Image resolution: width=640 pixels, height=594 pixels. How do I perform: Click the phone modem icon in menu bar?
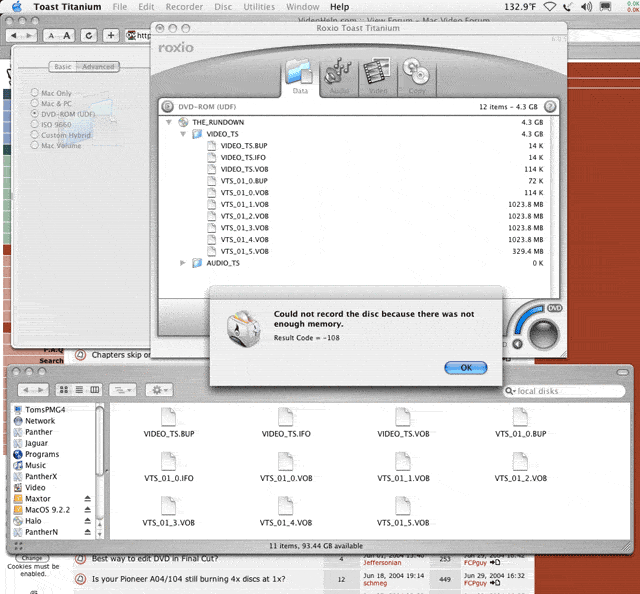pyautogui.click(x=568, y=7)
